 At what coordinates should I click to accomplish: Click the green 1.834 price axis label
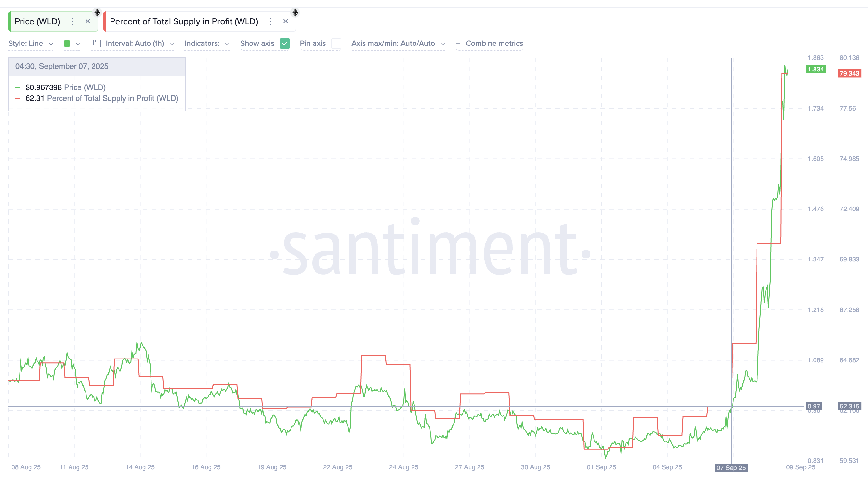(x=815, y=70)
